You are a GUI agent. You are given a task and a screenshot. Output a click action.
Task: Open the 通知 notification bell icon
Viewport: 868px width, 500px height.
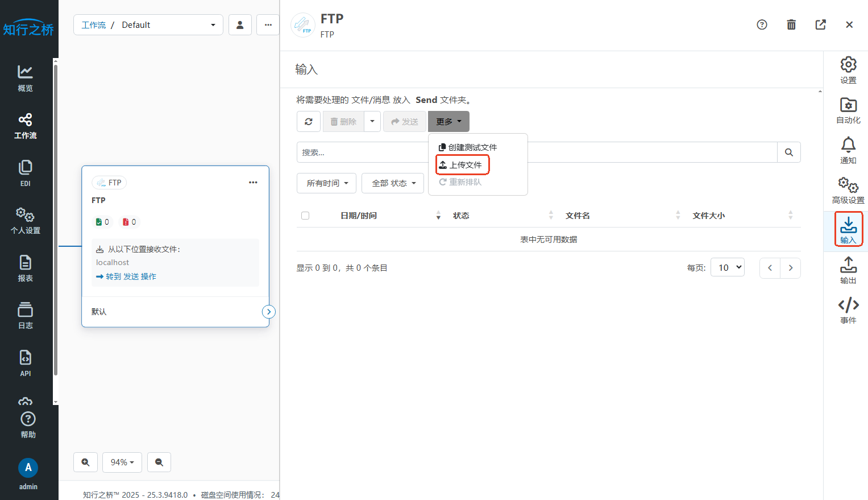click(848, 150)
